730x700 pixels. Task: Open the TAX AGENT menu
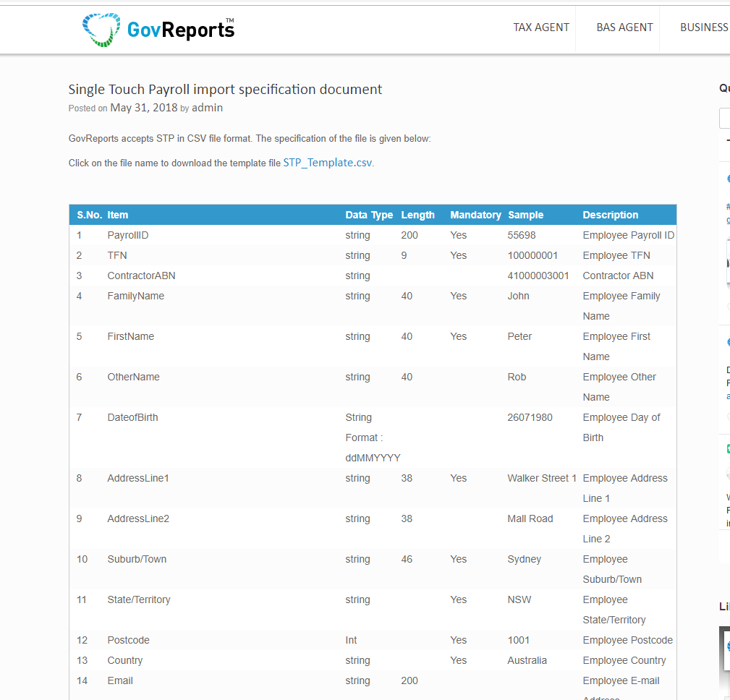click(x=541, y=27)
